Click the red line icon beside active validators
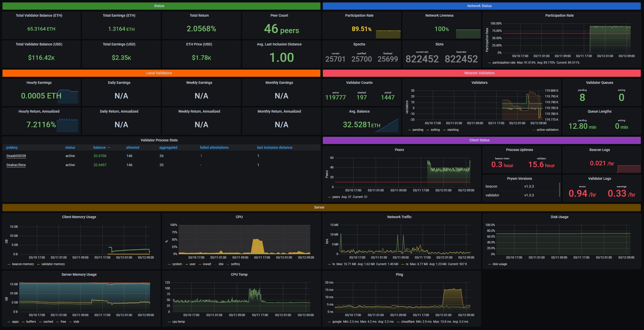The width and height of the screenshot is (644, 330). point(534,130)
